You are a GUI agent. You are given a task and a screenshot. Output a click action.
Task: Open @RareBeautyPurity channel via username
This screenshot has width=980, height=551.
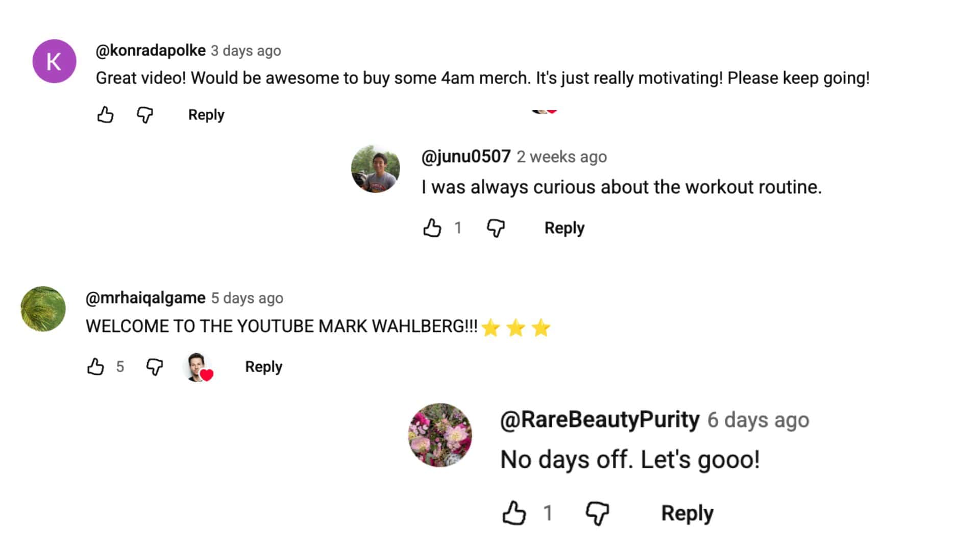[x=600, y=420]
